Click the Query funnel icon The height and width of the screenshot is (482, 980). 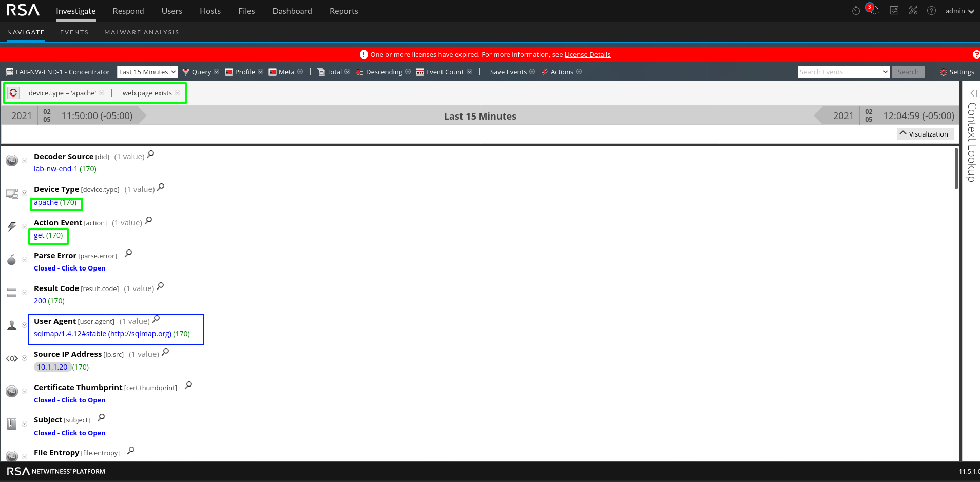[185, 72]
